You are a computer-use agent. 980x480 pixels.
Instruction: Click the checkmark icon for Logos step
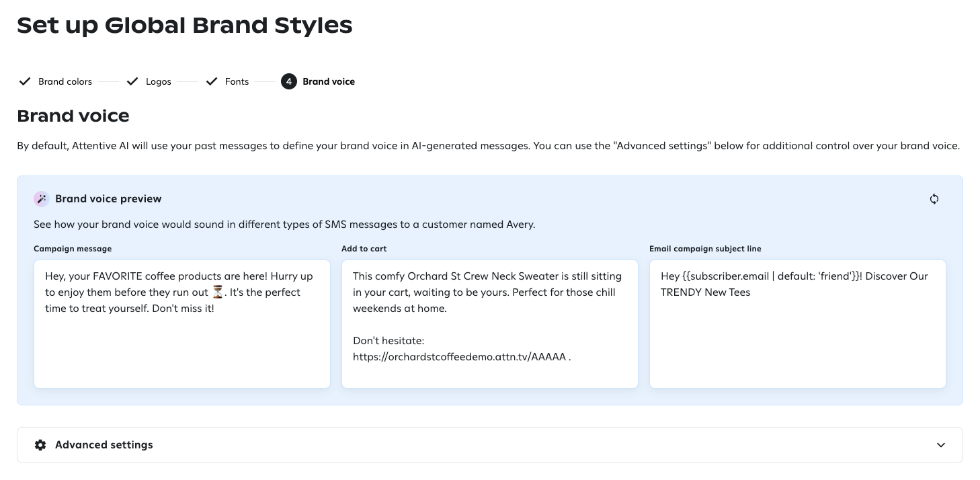(x=132, y=81)
